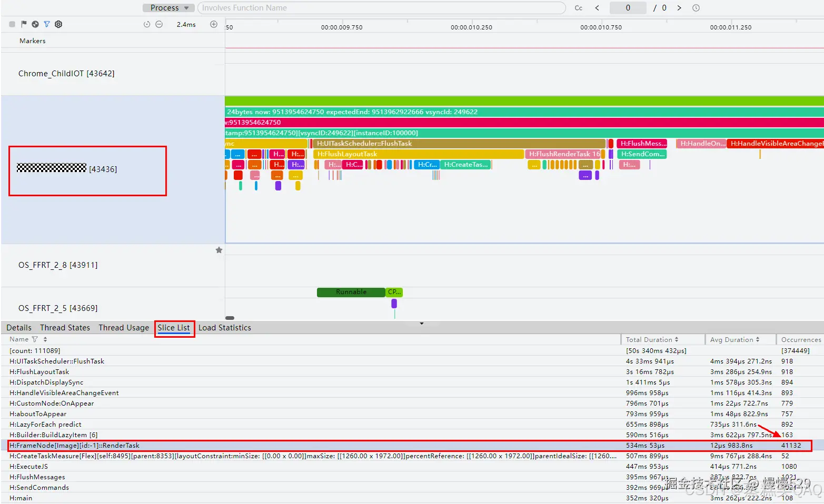The height and width of the screenshot is (504, 824).
Task: Select the H:FlushLayoutTask row in the slice list
Action: (412, 372)
